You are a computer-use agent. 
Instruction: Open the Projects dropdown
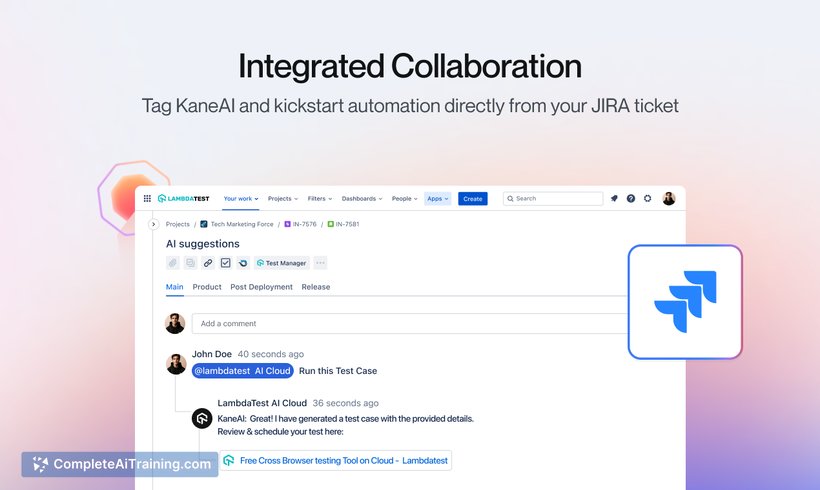coord(283,199)
